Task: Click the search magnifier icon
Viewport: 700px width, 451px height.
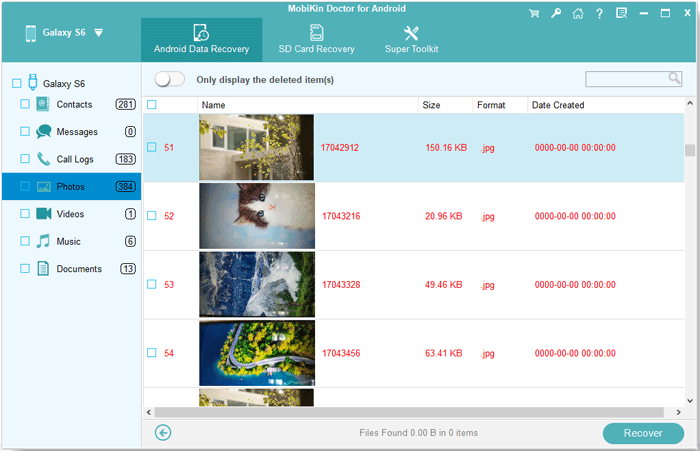Action: point(674,79)
